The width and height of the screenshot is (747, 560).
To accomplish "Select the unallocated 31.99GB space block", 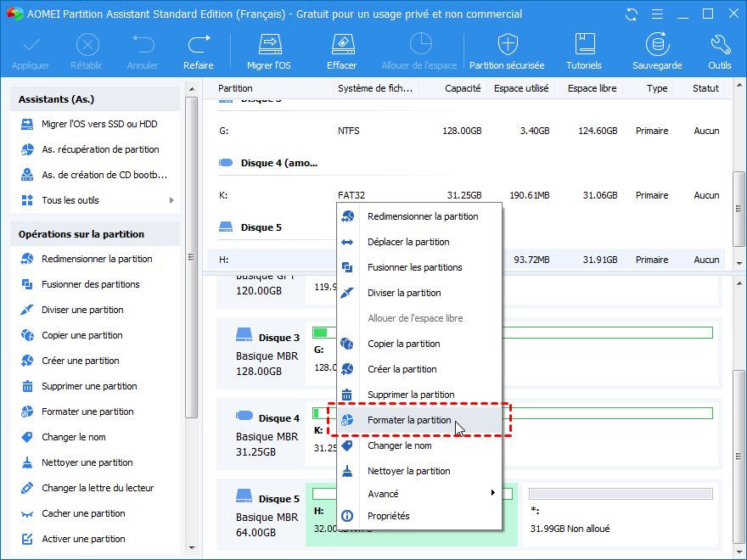I will (621, 512).
